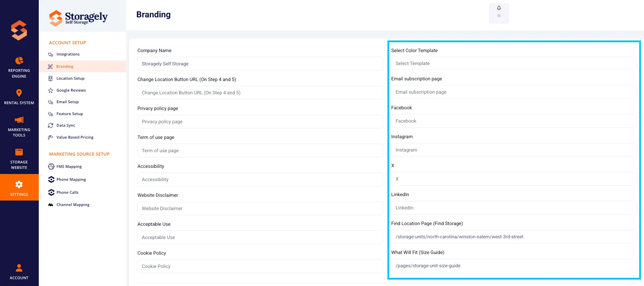Click the Settings gear icon

(19, 185)
